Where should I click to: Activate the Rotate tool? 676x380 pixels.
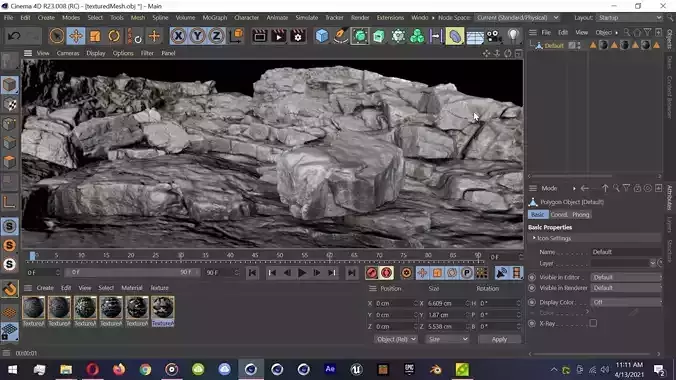[x=114, y=36]
